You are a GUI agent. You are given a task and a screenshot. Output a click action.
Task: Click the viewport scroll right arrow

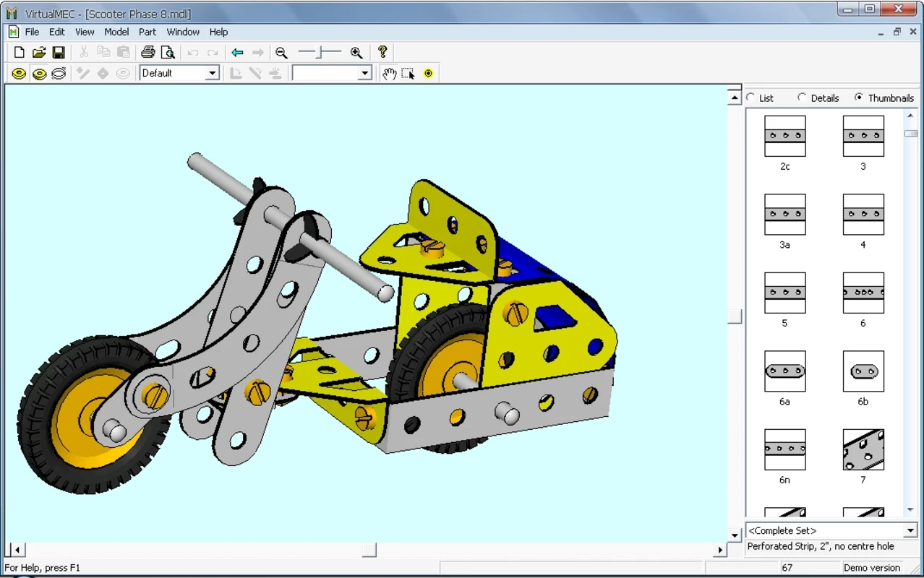(x=720, y=550)
